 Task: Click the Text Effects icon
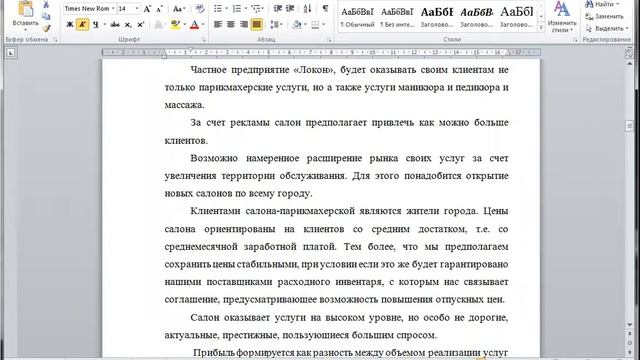(x=158, y=25)
